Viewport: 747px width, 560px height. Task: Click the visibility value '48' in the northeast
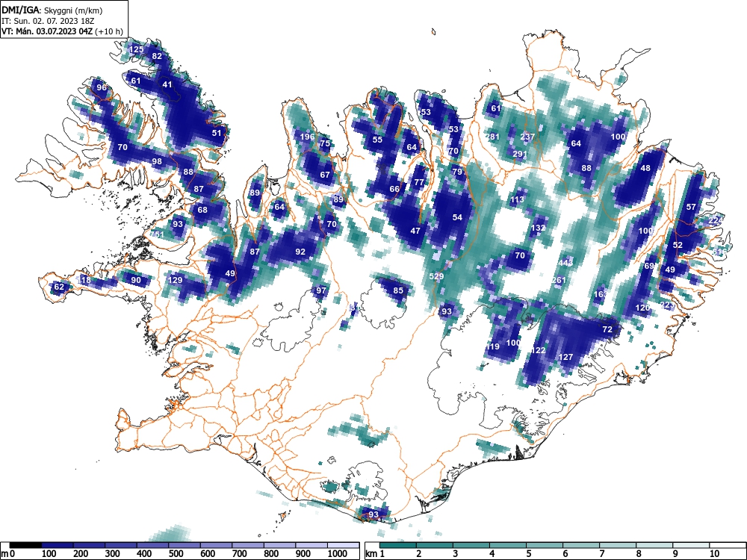tap(645, 168)
